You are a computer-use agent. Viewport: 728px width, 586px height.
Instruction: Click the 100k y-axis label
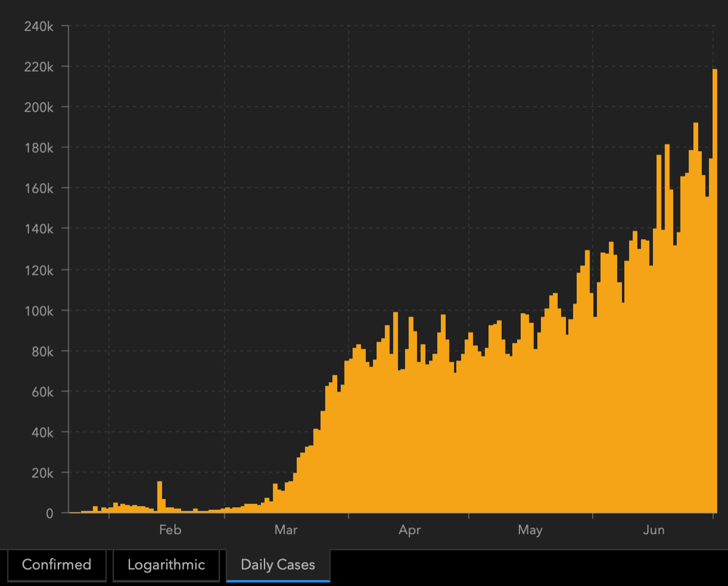(39, 310)
